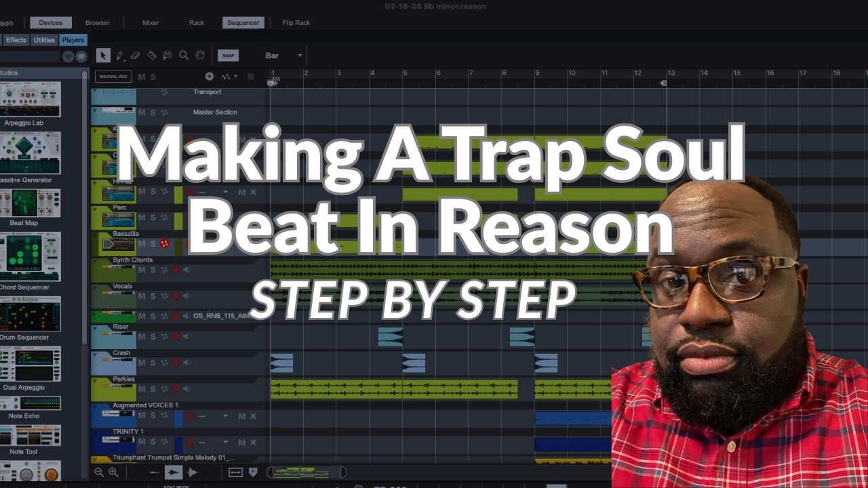This screenshot has height=488, width=868.
Task: Select the Mute tool
Action: click(x=167, y=56)
